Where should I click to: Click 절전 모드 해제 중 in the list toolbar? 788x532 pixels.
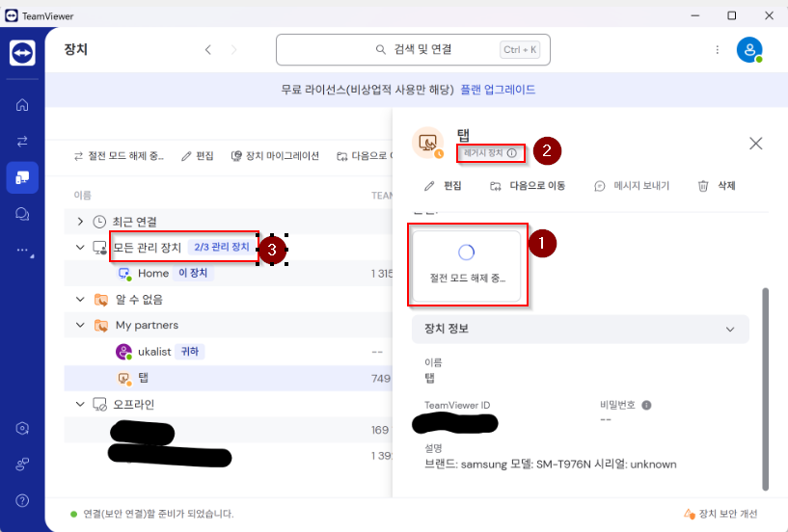(x=119, y=156)
